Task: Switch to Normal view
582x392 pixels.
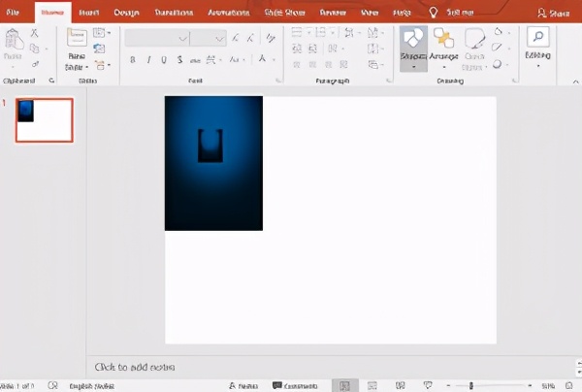Action: pyautogui.click(x=345, y=385)
